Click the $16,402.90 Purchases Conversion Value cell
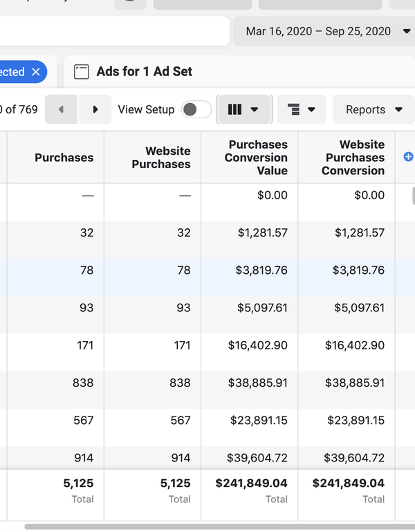 tap(257, 345)
